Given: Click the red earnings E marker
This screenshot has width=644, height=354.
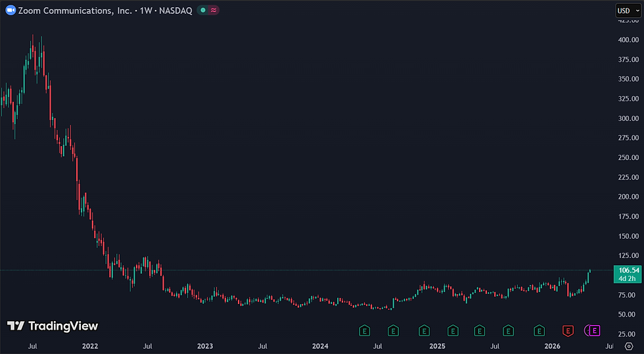Looking at the screenshot, I should click(568, 330).
